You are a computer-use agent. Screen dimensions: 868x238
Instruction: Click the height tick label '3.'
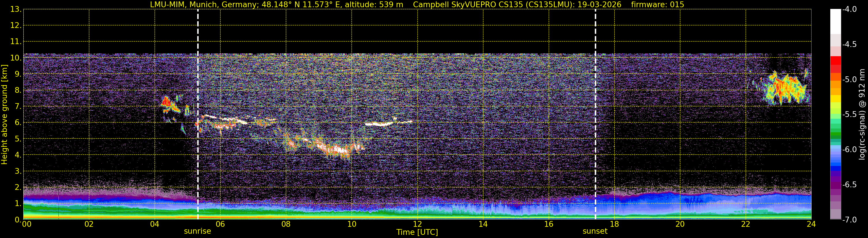tap(18, 171)
